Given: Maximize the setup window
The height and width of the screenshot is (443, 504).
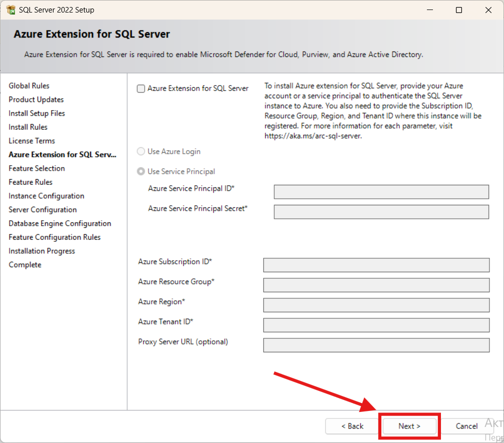Looking at the screenshot, I should point(459,10).
